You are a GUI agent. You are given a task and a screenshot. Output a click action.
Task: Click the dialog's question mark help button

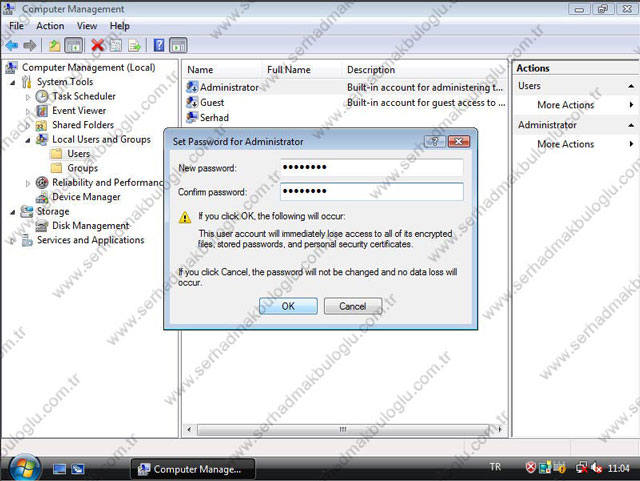coord(435,141)
